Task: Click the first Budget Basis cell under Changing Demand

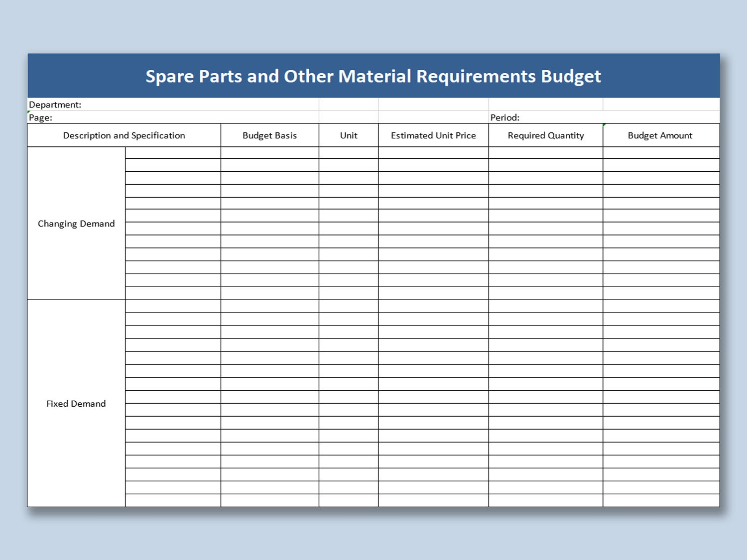Action: pos(269,153)
